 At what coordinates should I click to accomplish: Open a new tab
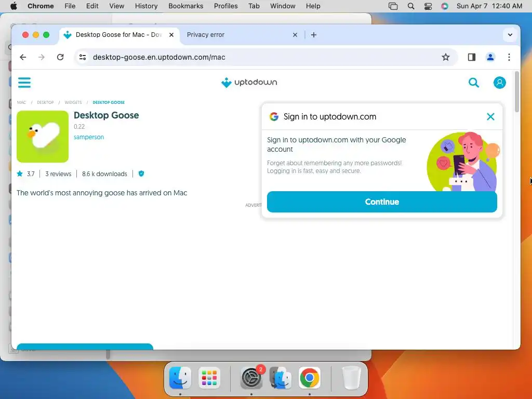(313, 35)
